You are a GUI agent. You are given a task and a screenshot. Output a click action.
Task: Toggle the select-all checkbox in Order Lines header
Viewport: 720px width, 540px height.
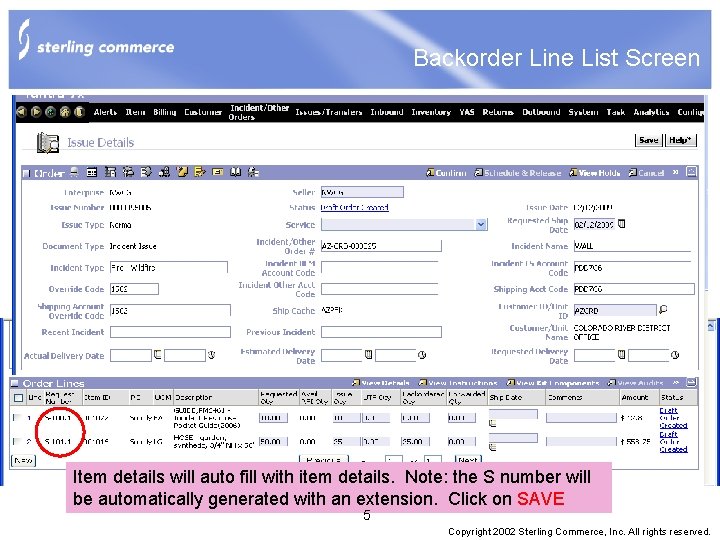pos(18,398)
